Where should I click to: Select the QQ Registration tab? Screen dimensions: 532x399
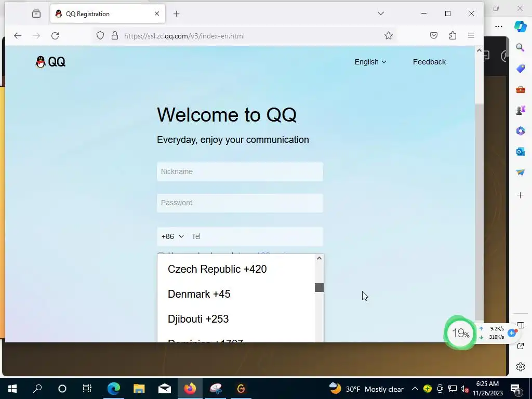coord(108,14)
